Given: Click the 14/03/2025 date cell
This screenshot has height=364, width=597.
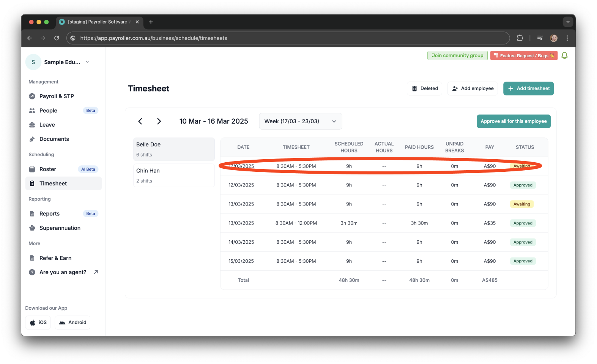Looking at the screenshot, I should pyautogui.click(x=241, y=242).
